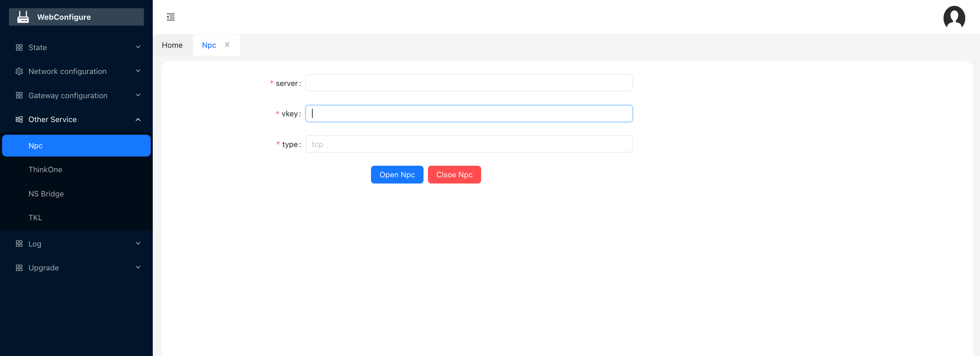Viewport: 980px width, 356px height.
Task: Click the Open Npc button
Action: [397, 175]
